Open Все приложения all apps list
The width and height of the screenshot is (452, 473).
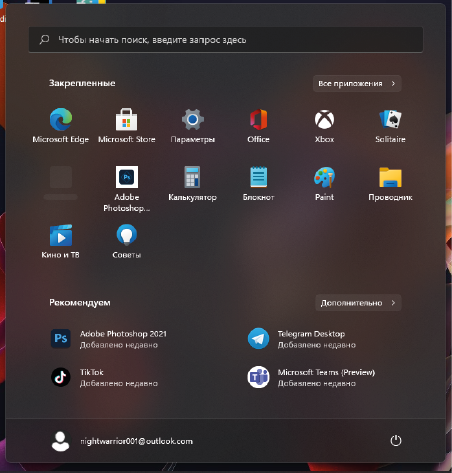357,83
